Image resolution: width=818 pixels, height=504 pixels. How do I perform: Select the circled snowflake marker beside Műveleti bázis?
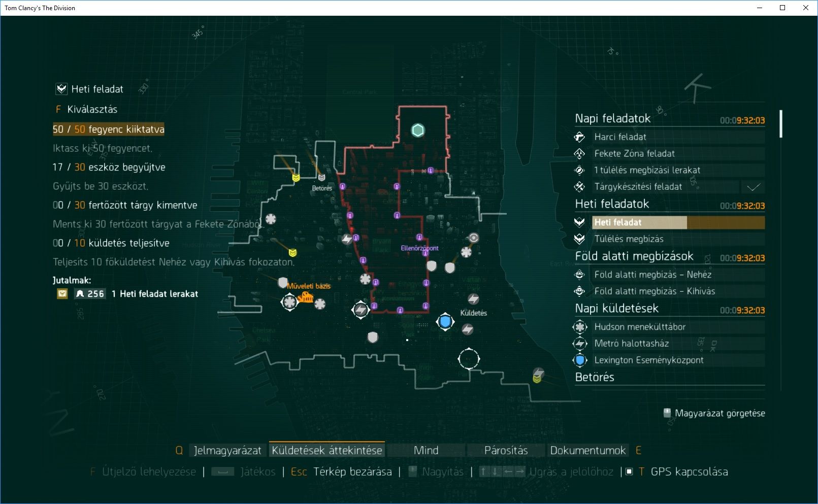point(289,303)
